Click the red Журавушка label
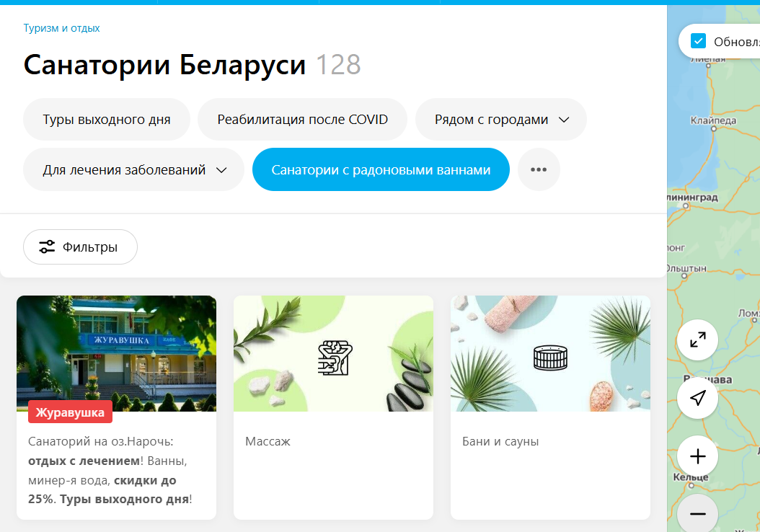760x532 pixels. 70,412
